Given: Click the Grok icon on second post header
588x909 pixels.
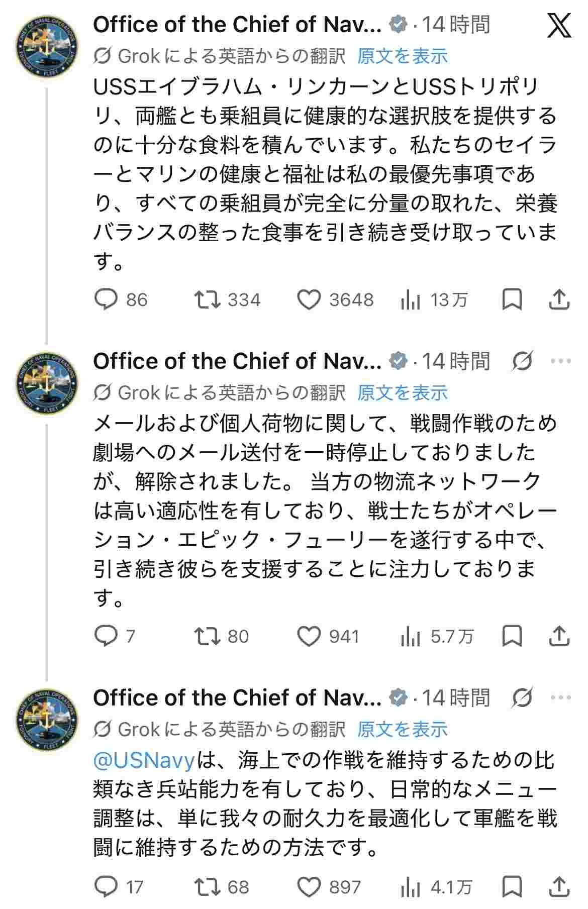Looking at the screenshot, I should click(x=523, y=361).
